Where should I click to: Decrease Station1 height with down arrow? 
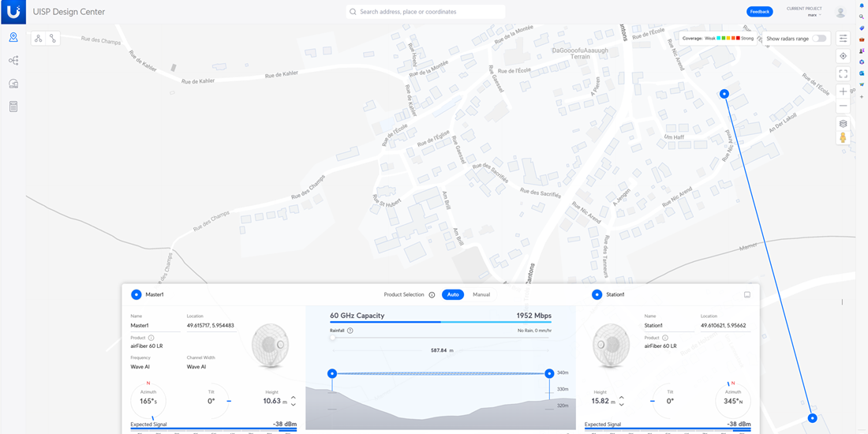click(x=622, y=405)
